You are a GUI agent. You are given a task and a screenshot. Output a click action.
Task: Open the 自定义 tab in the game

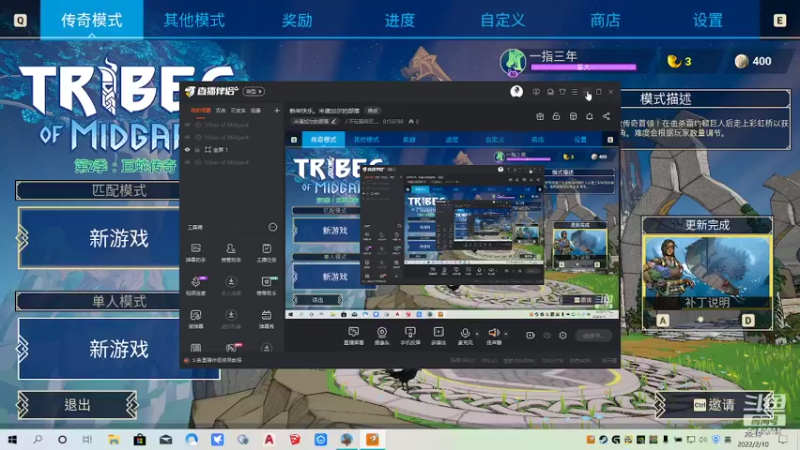click(503, 20)
